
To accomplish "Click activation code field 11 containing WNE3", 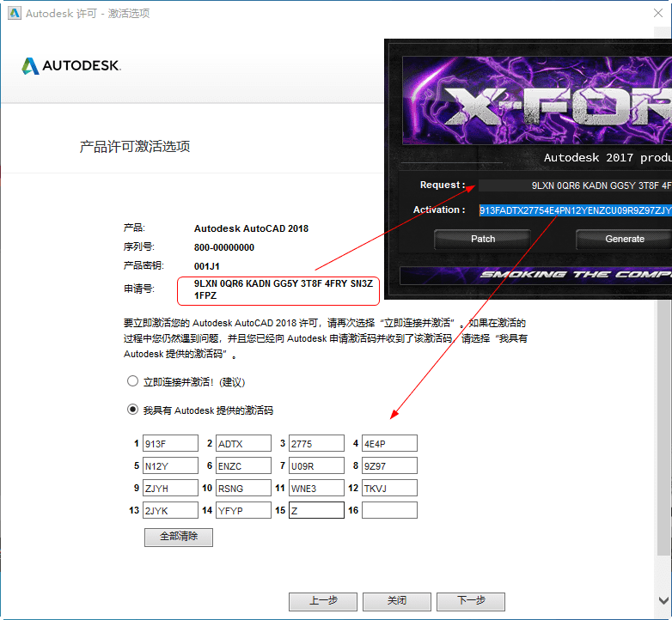I will [316, 488].
